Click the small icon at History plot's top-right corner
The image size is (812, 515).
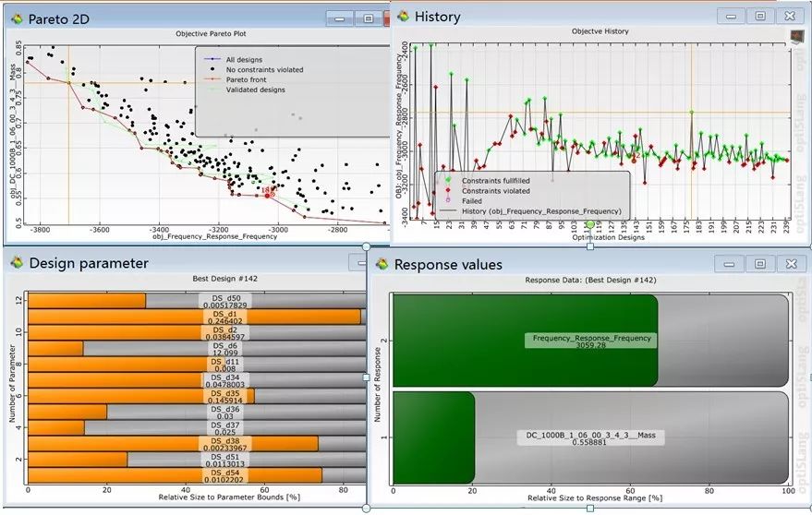[x=796, y=36]
